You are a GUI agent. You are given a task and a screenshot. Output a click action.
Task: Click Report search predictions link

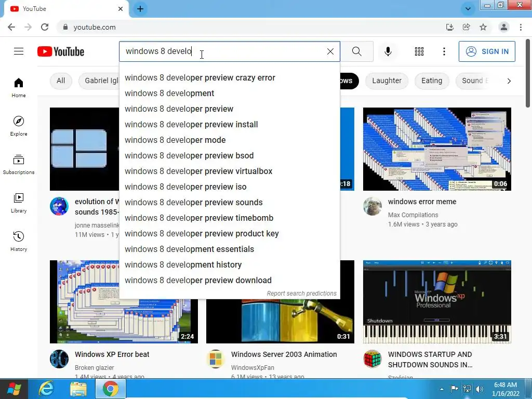pos(302,294)
